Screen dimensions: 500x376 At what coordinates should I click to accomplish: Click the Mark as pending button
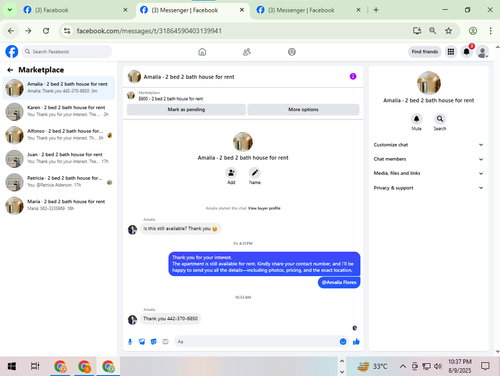point(186,109)
